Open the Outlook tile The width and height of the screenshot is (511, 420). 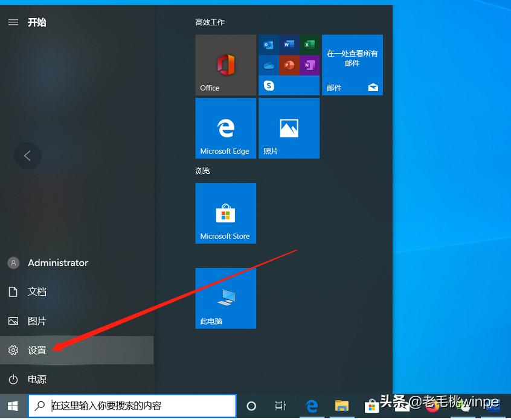pos(269,45)
